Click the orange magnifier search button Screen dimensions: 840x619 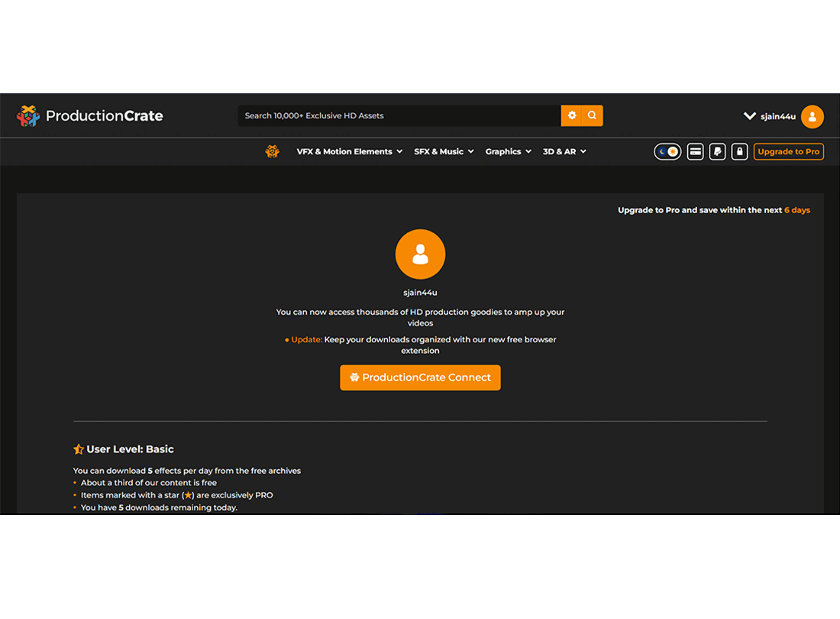(x=593, y=115)
